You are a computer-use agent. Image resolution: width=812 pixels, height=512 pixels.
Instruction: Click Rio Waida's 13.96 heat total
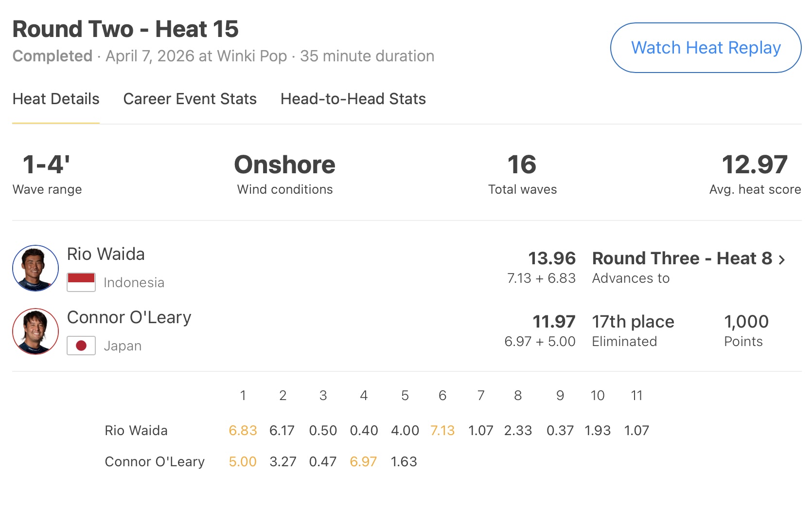coord(552,258)
